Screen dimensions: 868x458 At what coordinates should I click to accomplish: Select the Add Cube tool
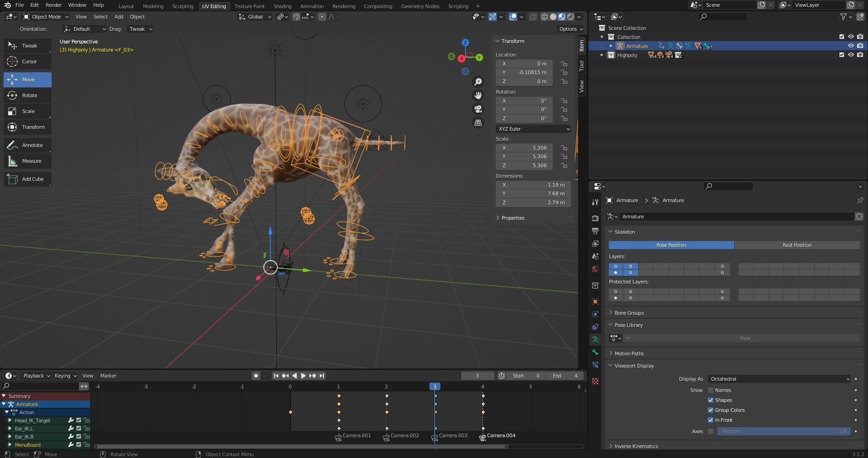point(28,179)
